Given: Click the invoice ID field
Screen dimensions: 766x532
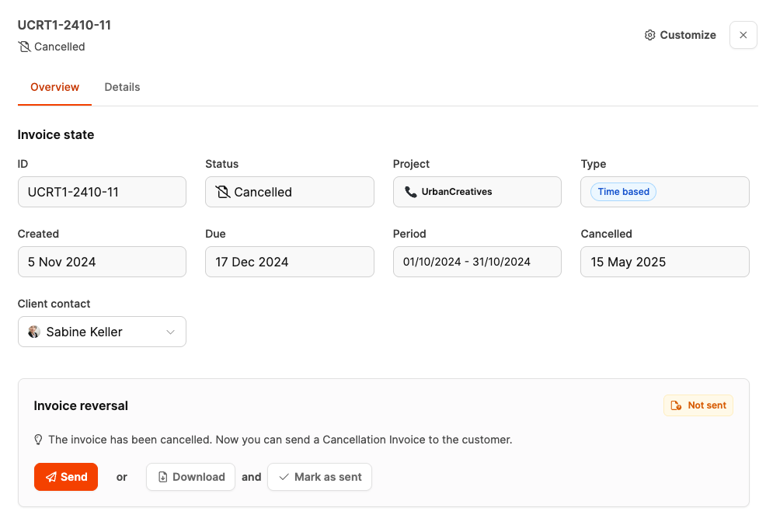Looking at the screenshot, I should click(x=102, y=192).
